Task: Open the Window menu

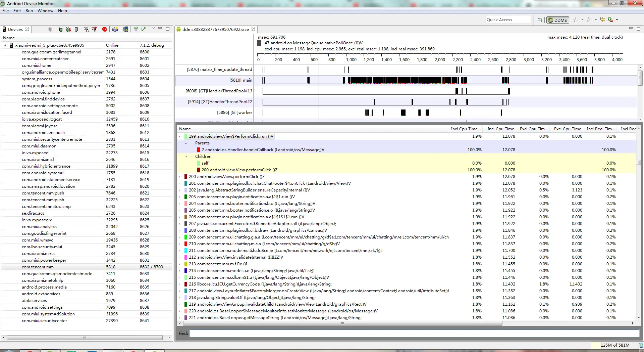Action: (45, 11)
